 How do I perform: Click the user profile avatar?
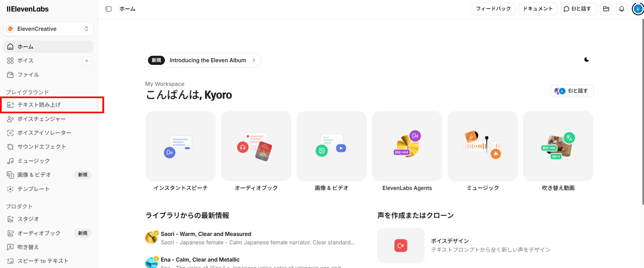[638, 9]
